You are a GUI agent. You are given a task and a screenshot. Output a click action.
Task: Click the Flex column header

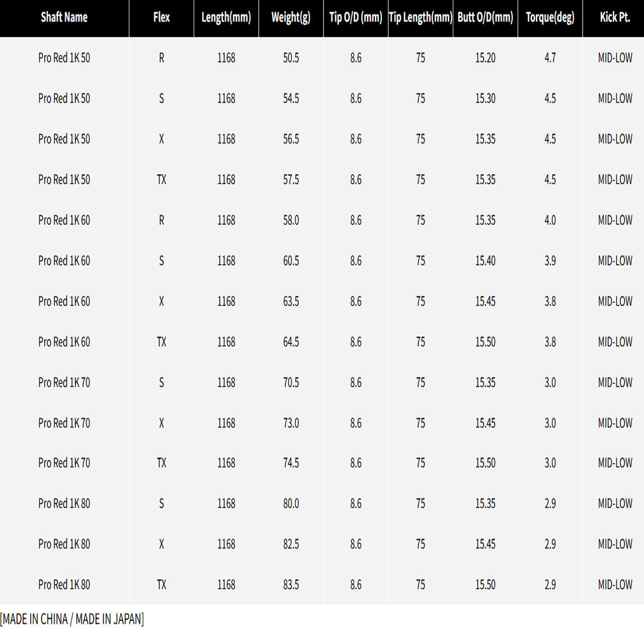pyautogui.click(x=161, y=17)
